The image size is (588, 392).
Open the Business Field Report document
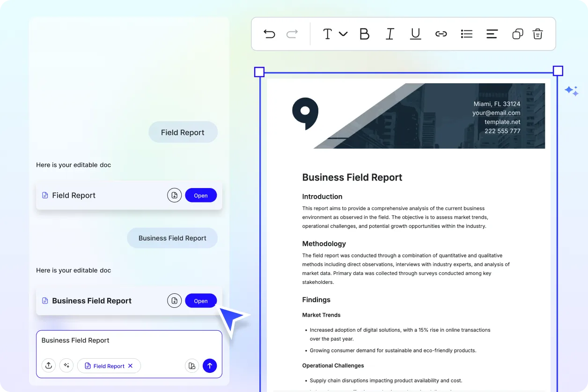pyautogui.click(x=201, y=300)
